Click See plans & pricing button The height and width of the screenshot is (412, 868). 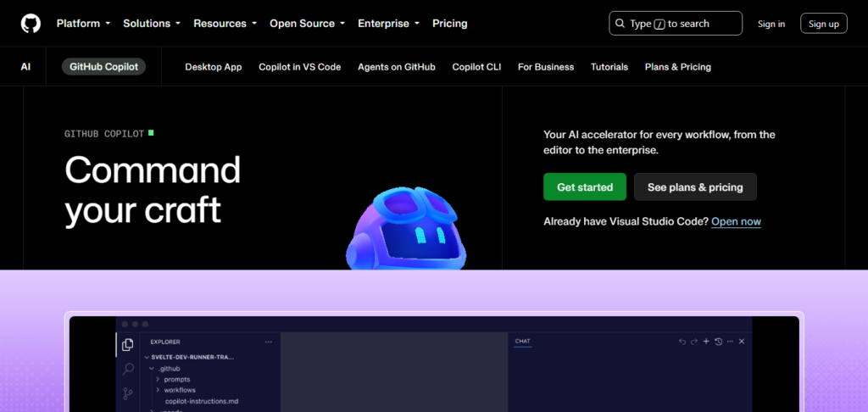coord(695,187)
